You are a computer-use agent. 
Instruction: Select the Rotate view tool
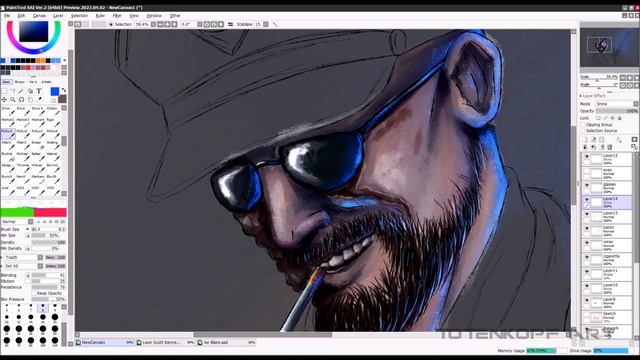coord(21,100)
